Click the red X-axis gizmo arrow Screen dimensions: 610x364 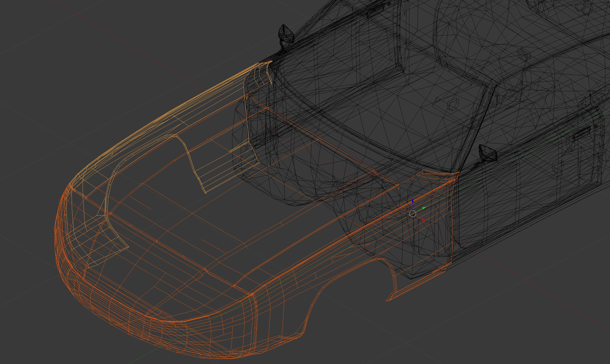tap(423, 219)
